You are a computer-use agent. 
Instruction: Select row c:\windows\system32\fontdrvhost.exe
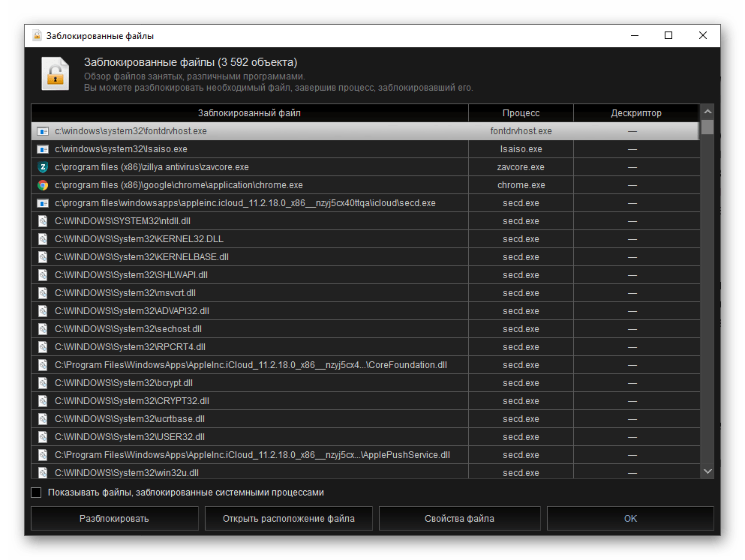tap(365, 131)
